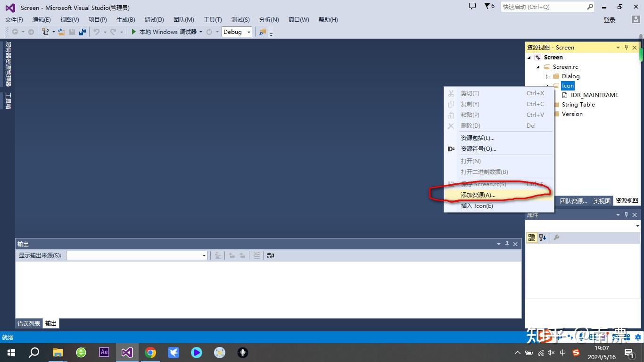Click the wrench Property Pages icon
Image resolution: width=644 pixels, height=362 pixels.
556,238
